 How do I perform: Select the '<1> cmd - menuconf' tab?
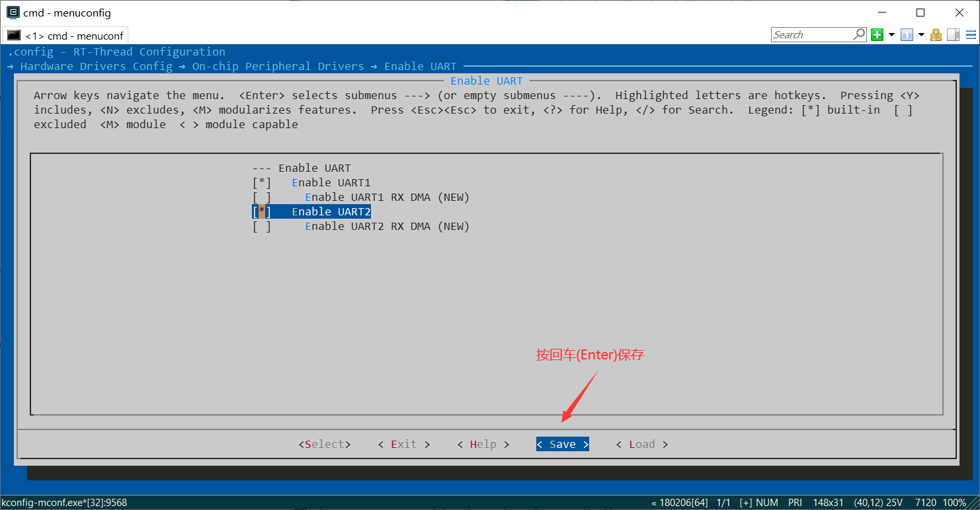pos(73,36)
